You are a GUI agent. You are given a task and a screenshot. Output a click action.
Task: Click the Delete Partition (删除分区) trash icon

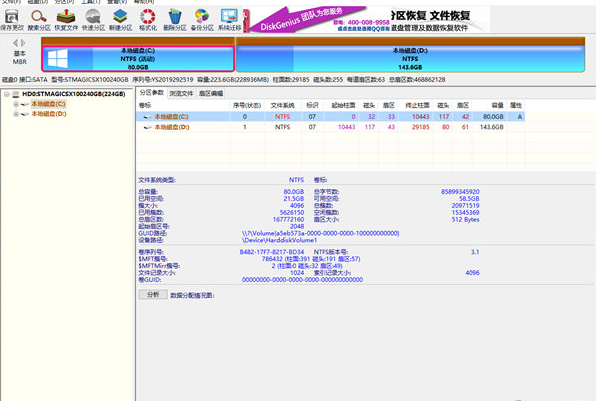pos(175,20)
